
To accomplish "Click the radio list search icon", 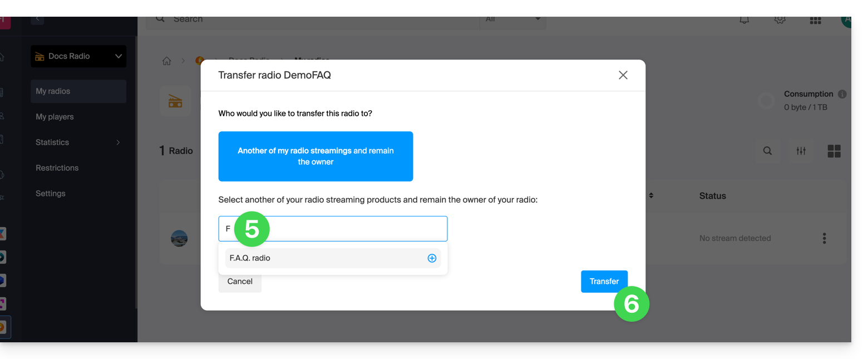I will pyautogui.click(x=767, y=151).
